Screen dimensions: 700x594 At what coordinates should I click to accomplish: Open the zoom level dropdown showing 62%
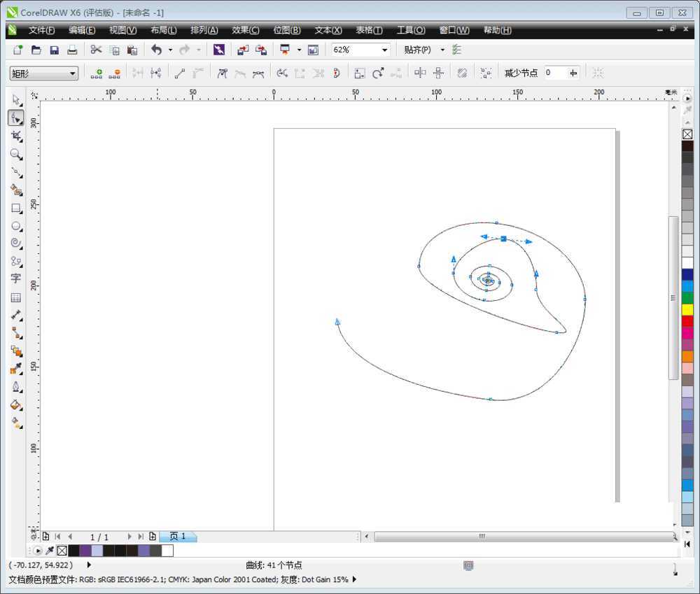coord(384,49)
